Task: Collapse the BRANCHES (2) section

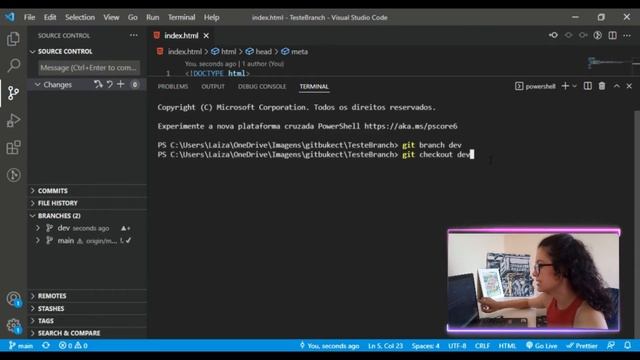Action: [32, 216]
